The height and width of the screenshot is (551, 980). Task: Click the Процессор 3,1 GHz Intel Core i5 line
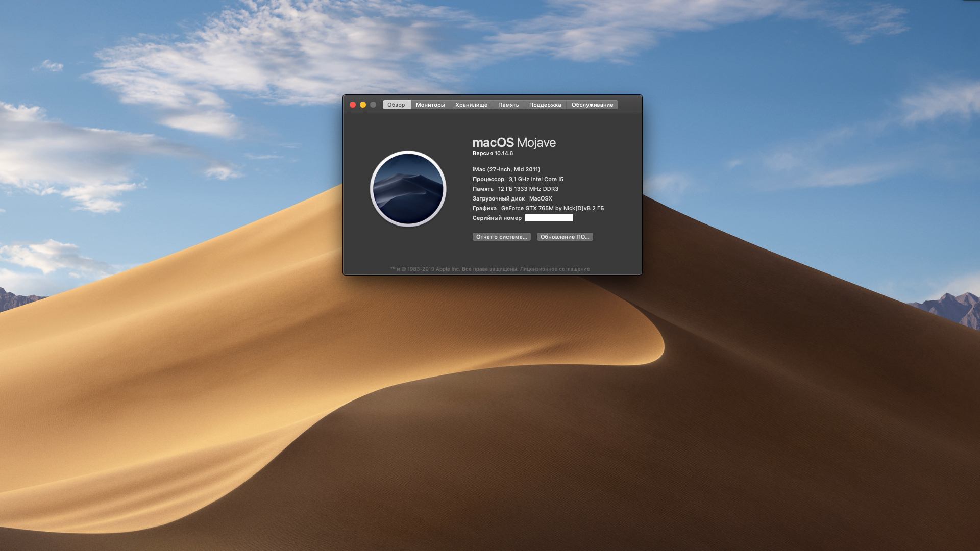click(518, 179)
